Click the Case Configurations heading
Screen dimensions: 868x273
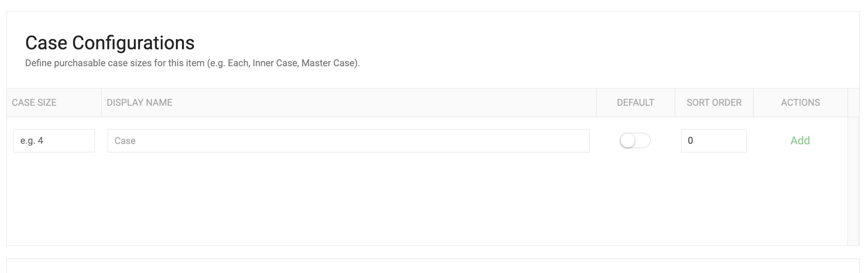tap(110, 43)
